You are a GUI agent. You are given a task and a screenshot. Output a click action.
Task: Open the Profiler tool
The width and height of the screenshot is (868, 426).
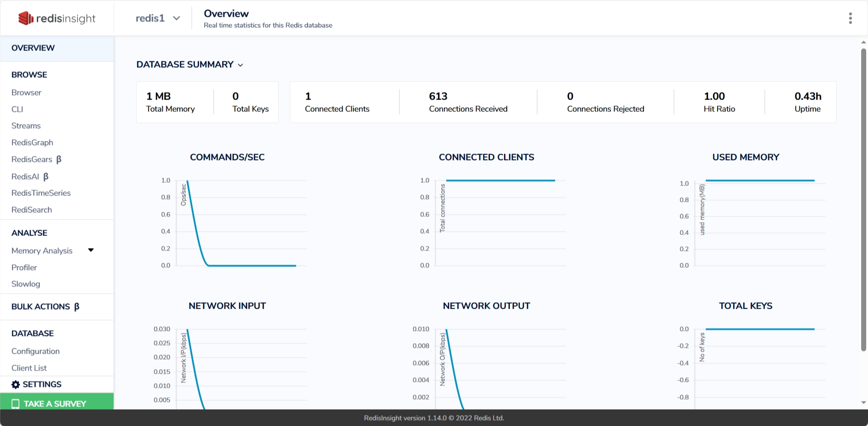[x=24, y=268]
